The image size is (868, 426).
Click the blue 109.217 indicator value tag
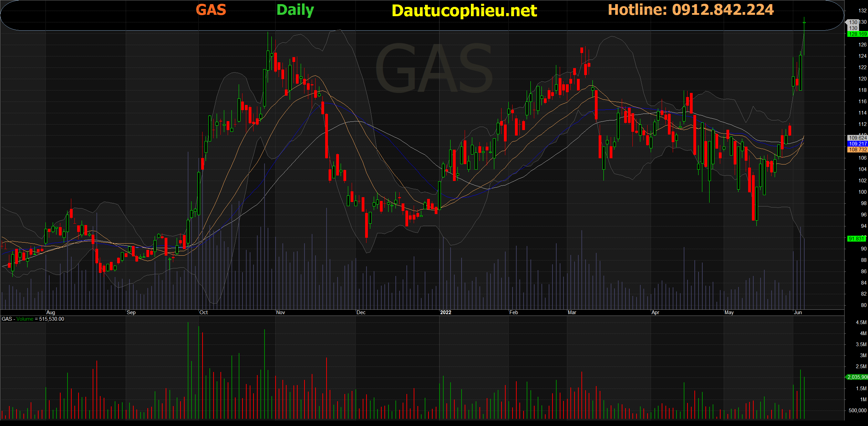pos(857,144)
